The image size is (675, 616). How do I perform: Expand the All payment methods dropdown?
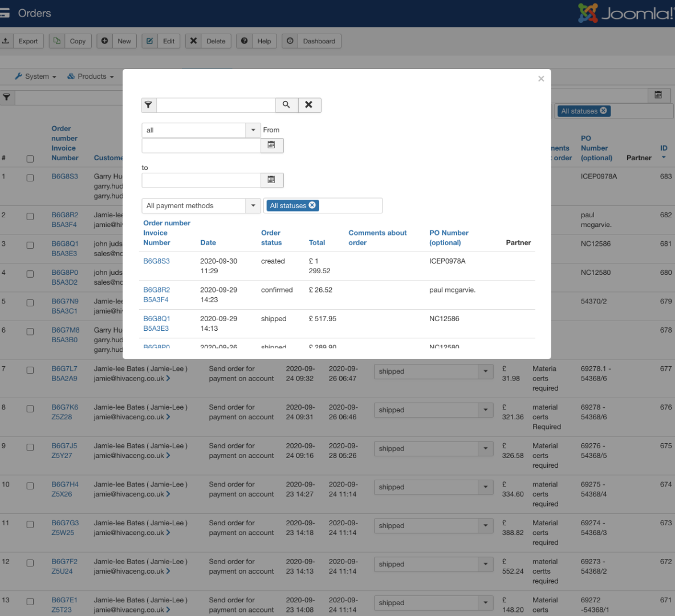click(253, 205)
